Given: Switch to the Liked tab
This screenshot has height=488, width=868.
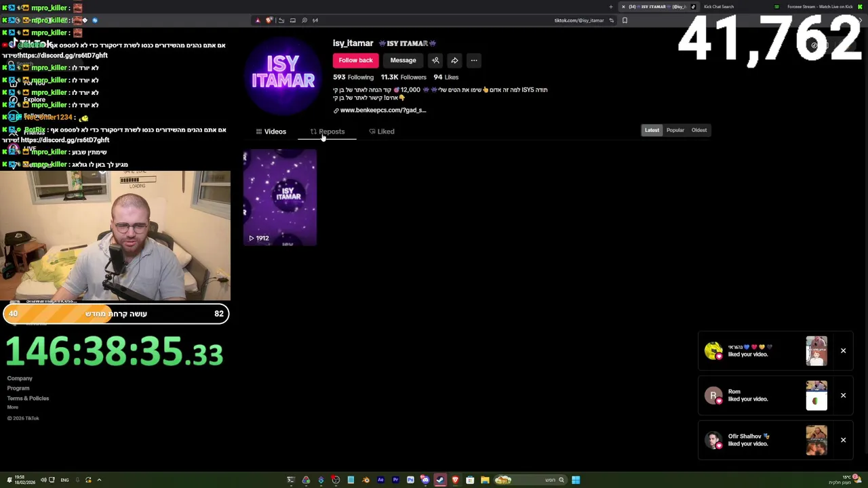Looking at the screenshot, I should pyautogui.click(x=382, y=131).
